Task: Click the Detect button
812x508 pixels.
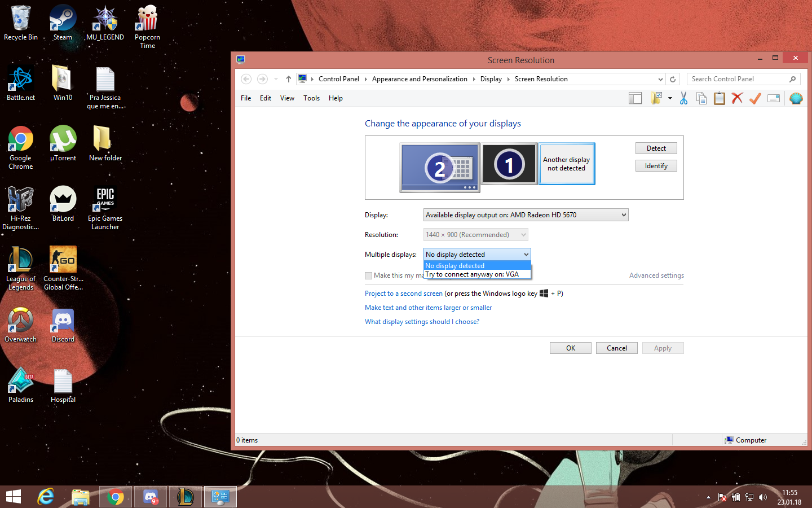Action: [656, 148]
